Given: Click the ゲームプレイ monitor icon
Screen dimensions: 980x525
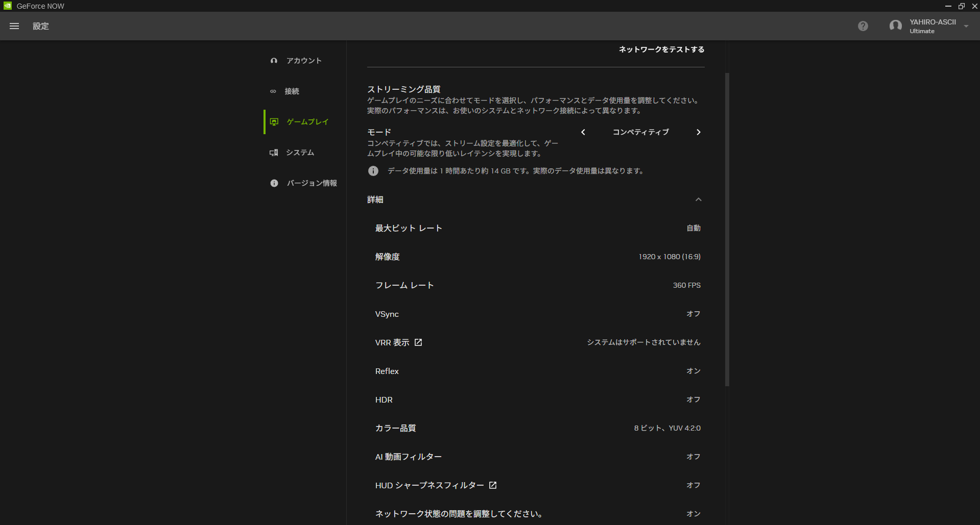Looking at the screenshot, I should 274,122.
